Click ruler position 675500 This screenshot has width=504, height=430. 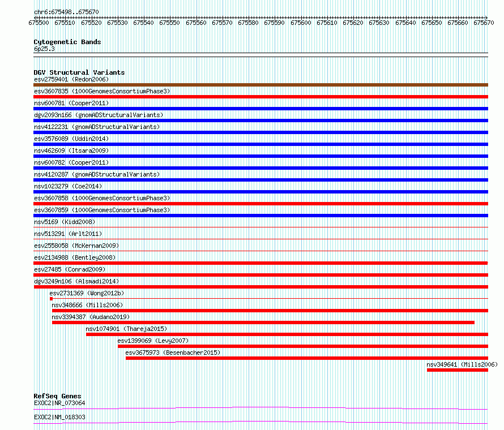click(x=39, y=23)
